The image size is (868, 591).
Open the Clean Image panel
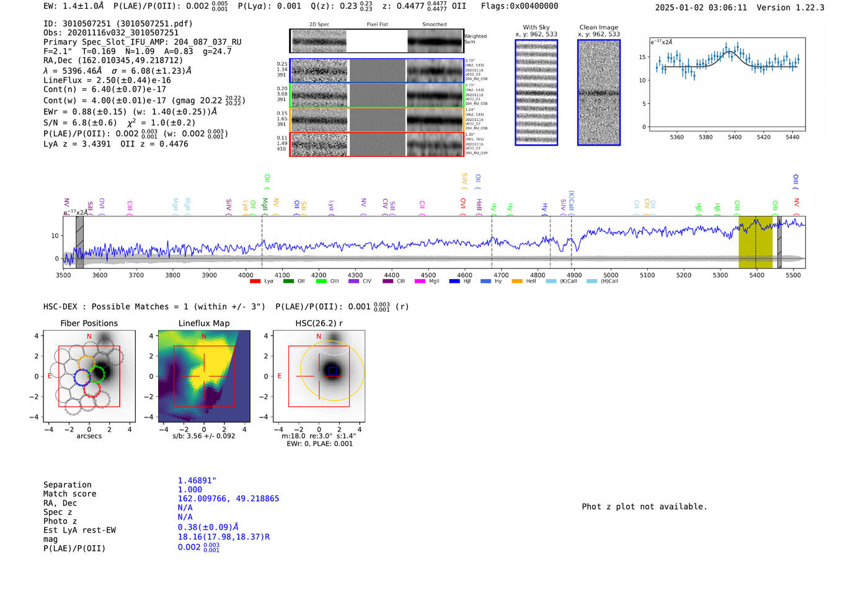[x=599, y=92]
